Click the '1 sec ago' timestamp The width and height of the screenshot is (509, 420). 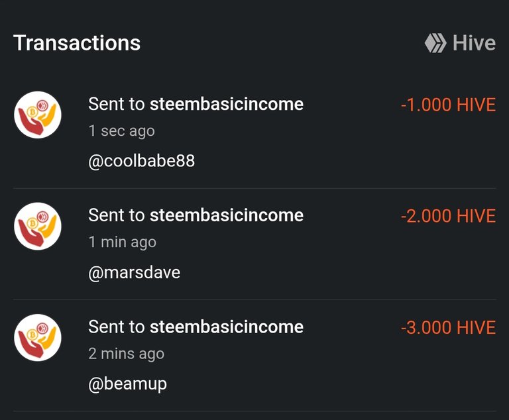122,131
